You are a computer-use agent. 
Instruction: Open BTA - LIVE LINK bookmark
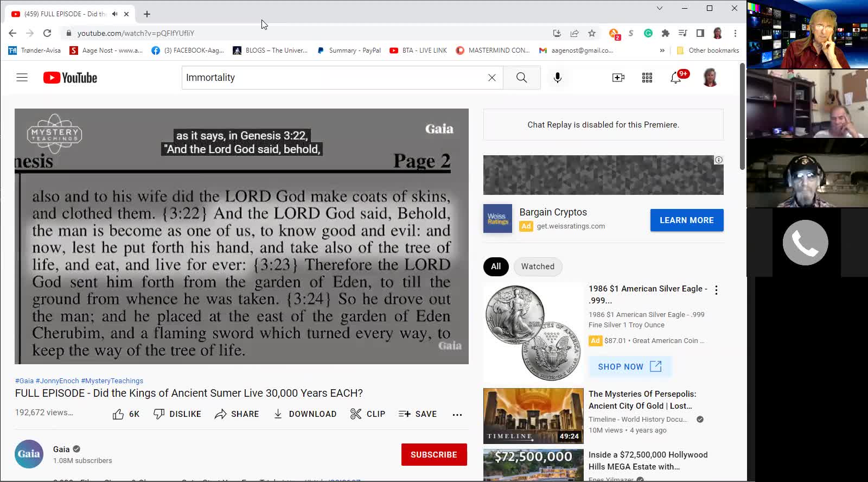point(418,50)
